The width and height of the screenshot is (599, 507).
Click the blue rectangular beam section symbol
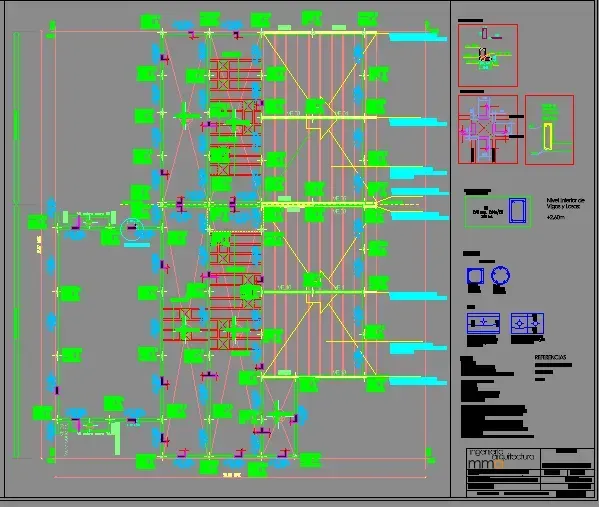coord(517,211)
